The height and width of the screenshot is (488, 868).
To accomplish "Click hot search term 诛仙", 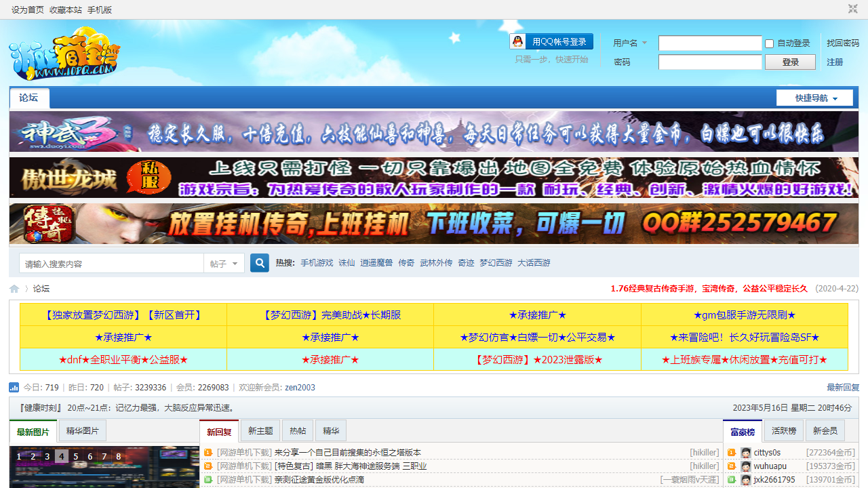I will [347, 263].
